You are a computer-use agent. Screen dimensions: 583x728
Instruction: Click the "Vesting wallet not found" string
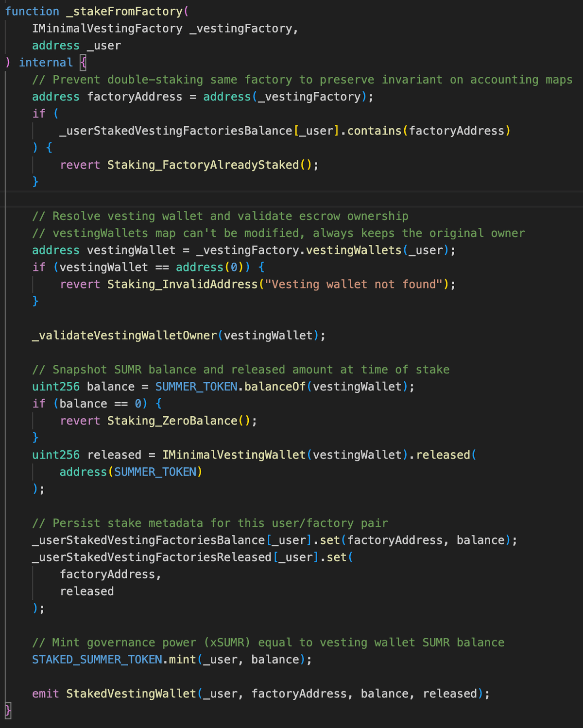pos(354,284)
